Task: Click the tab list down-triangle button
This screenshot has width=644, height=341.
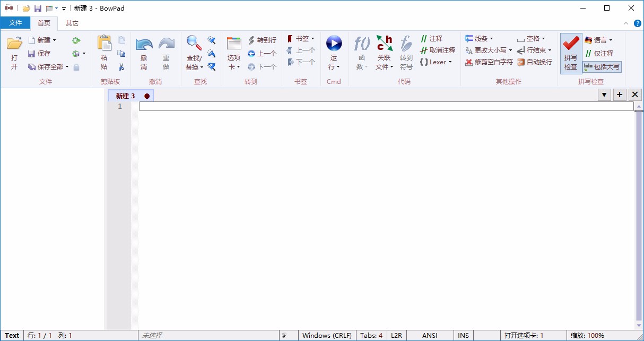Action: [604, 95]
